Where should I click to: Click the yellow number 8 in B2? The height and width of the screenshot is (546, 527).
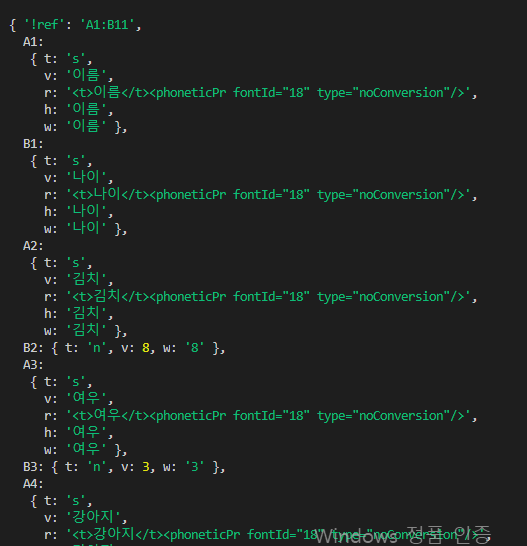coord(146,348)
